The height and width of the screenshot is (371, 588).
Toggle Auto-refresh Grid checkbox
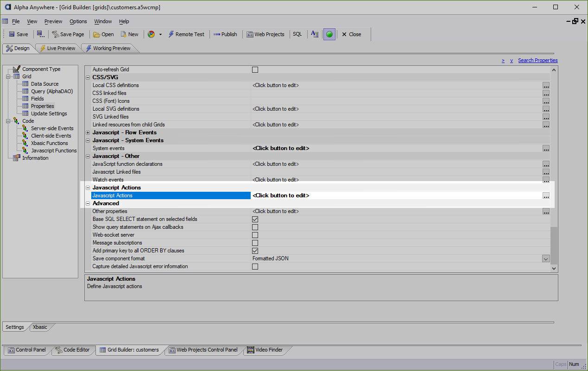coord(255,69)
